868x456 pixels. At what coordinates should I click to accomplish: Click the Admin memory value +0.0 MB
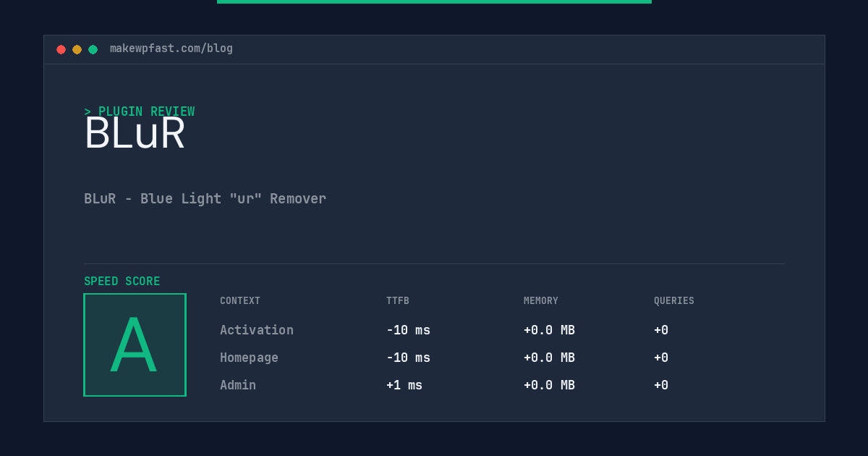pyautogui.click(x=549, y=385)
